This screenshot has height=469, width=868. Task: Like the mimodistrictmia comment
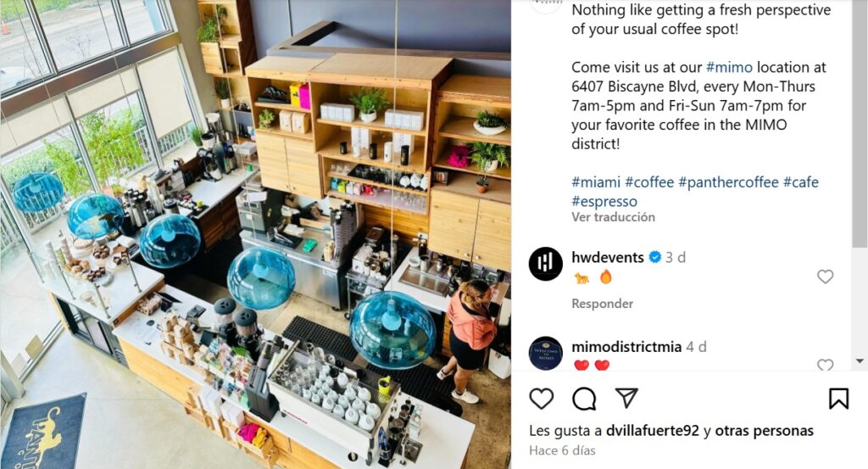point(825,365)
